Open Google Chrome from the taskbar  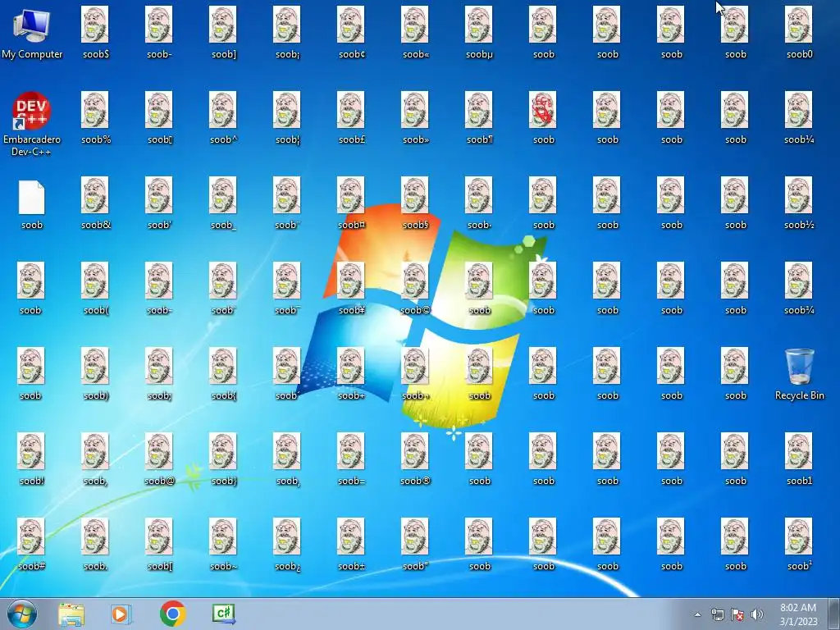tap(172, 614)
